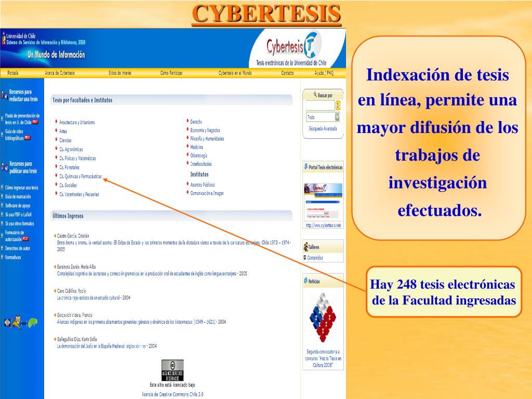Select Sitios de interés in the menu bar
The height and width of the screenshot is (399, 532).
point(120,73)
